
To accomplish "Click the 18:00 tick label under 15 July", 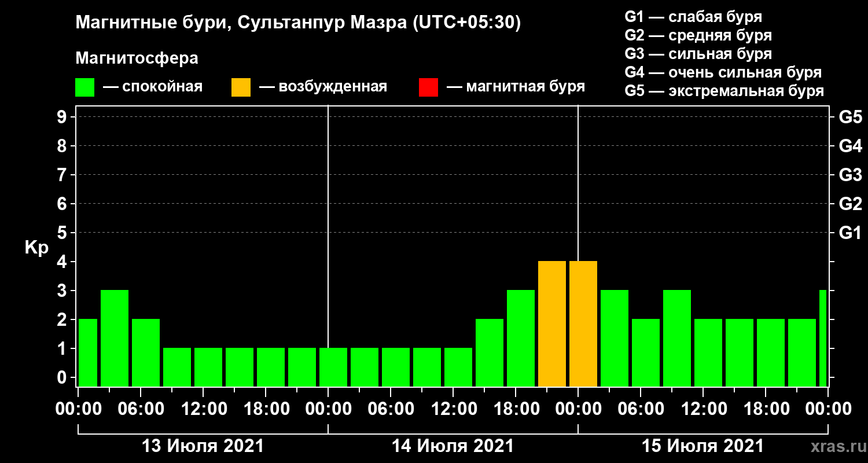I will coord(766,409).
